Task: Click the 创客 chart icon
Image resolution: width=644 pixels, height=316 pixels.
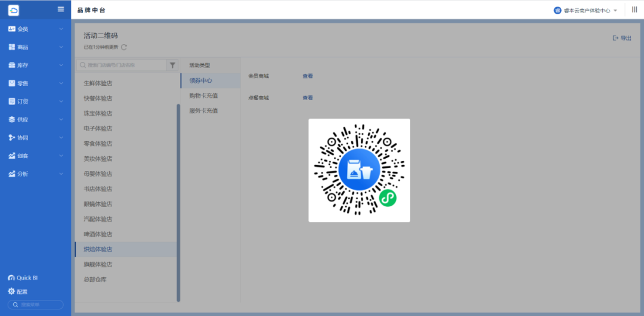Action: point(11,156)
